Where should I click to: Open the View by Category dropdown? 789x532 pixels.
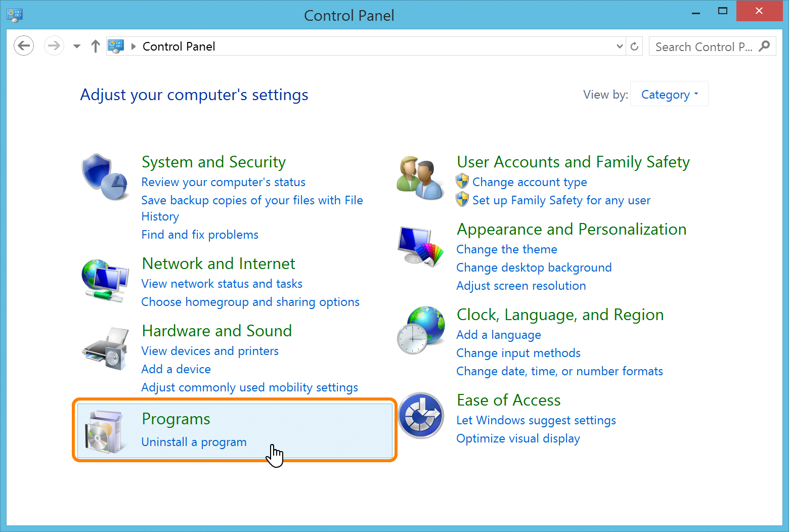point(669,95)
